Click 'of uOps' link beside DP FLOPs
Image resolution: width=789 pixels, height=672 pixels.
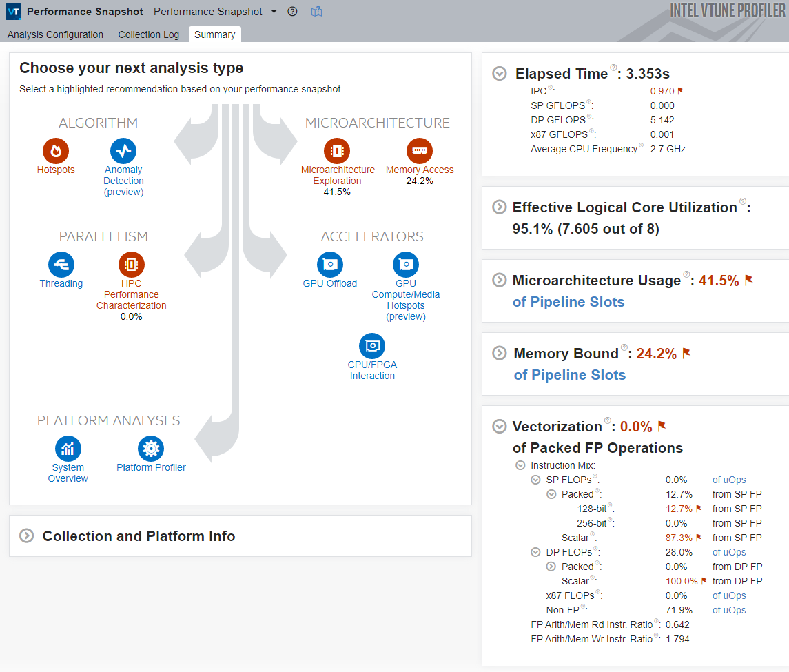729,552
